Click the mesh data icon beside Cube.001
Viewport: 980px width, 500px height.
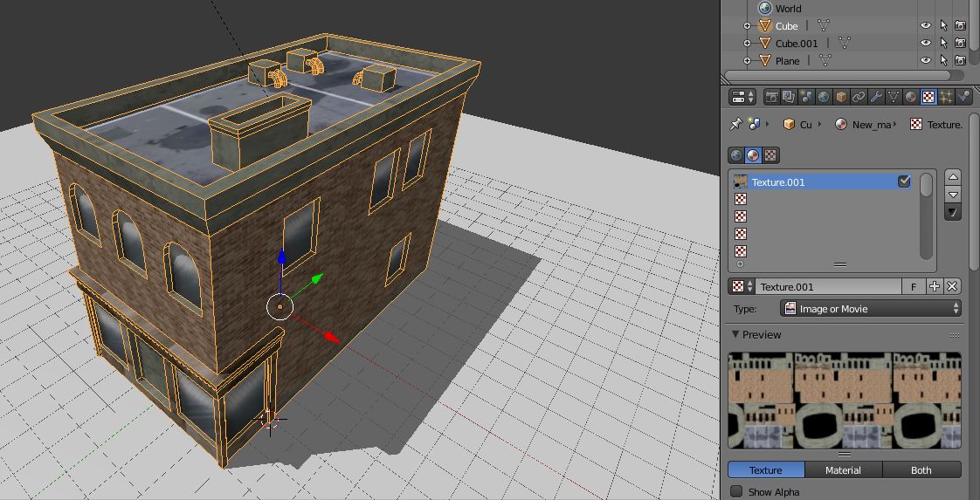[845, 43]
